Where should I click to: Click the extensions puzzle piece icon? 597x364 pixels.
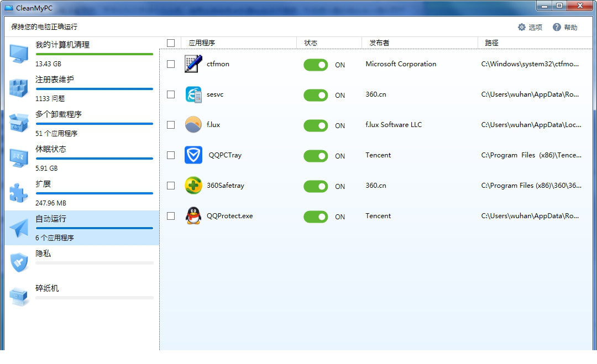[x=19, y=193]
